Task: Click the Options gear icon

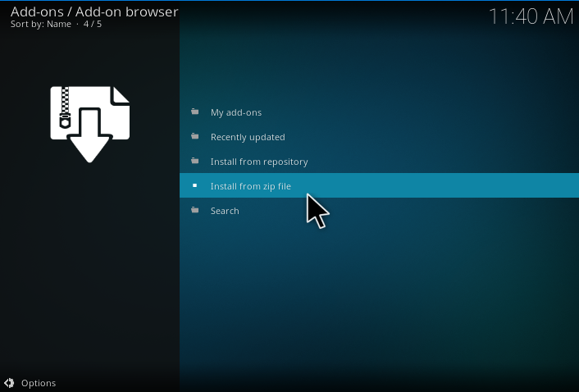Action: (9, 383)
